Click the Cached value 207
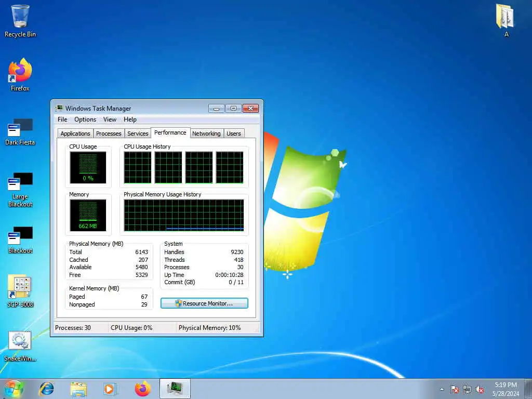Viewport: 532px width, 399px height. (x=143, y=260)
